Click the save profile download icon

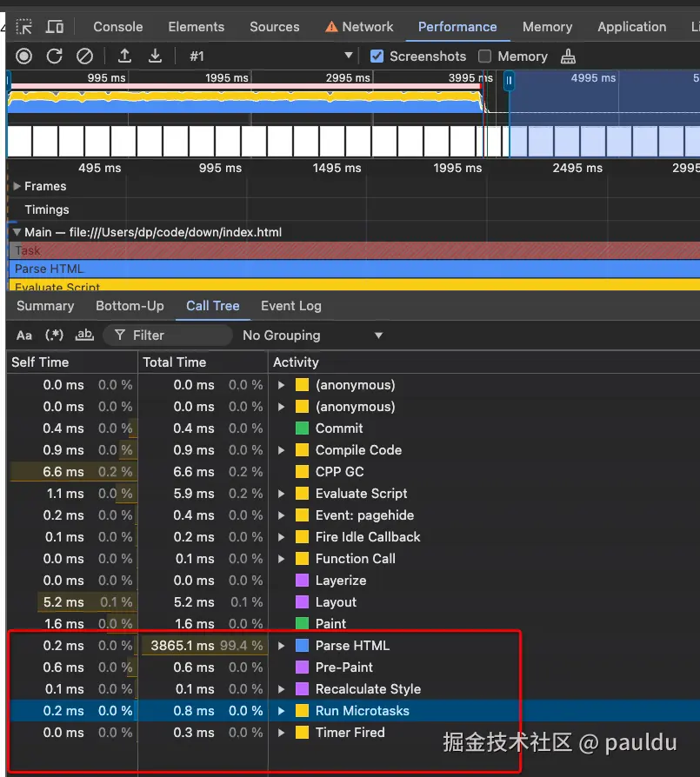coord(155,56)
